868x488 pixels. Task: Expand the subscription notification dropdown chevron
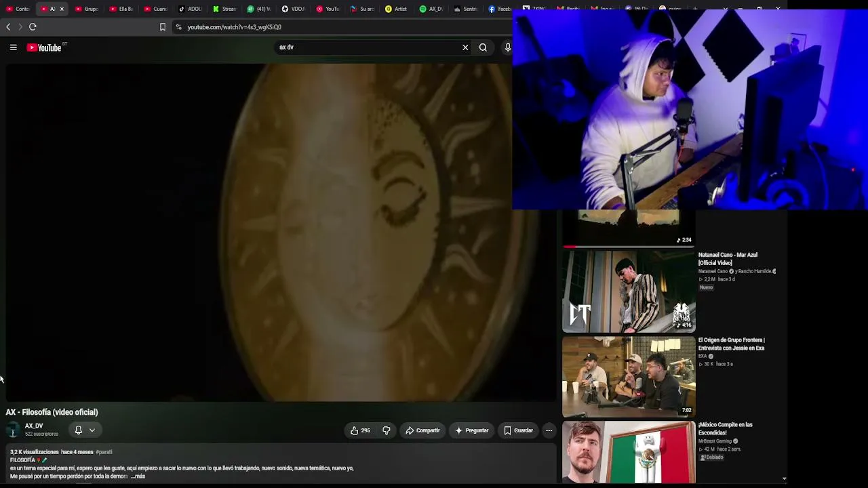(x=92, y=430)
